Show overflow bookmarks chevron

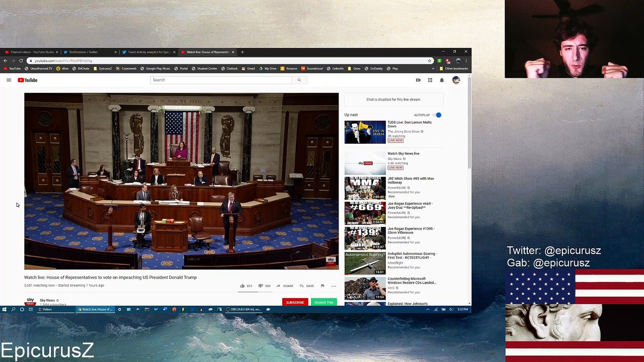point(434,68)
